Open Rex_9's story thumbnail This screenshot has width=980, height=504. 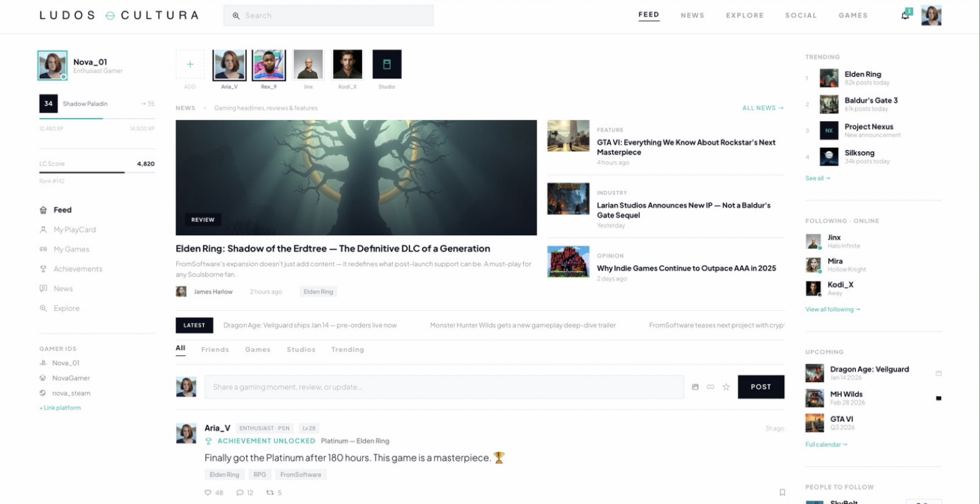click(269, 64)
